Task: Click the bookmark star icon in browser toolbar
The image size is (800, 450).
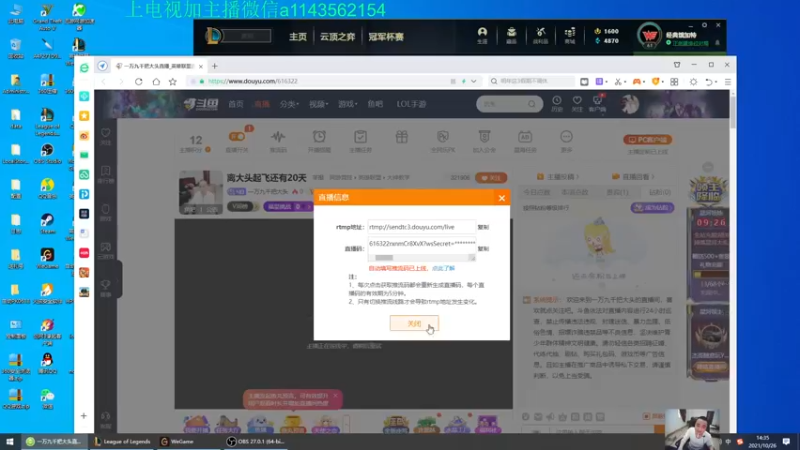Action: [x=173, y=82]
